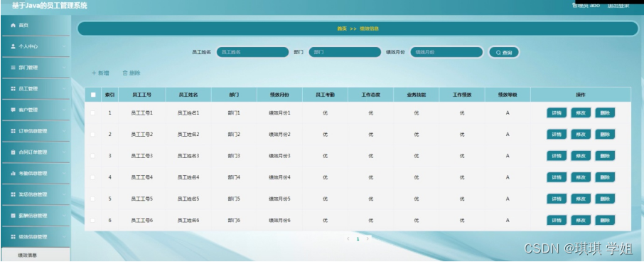Image resolution: width=644 pixels, height=262 pixels.
Task: Expand the 薪酬信息管理 menu arrow
Action: 64,216
